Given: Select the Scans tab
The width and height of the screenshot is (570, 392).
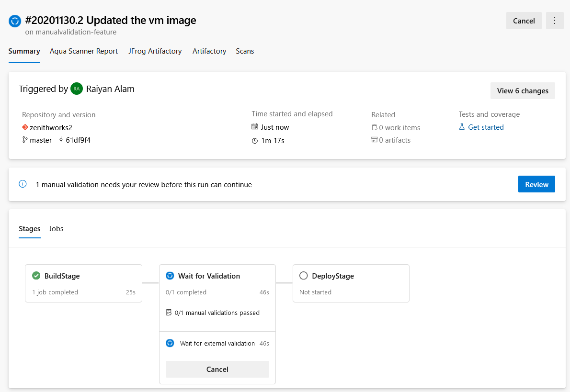Looking at the screenshot, I should point(245,51).
